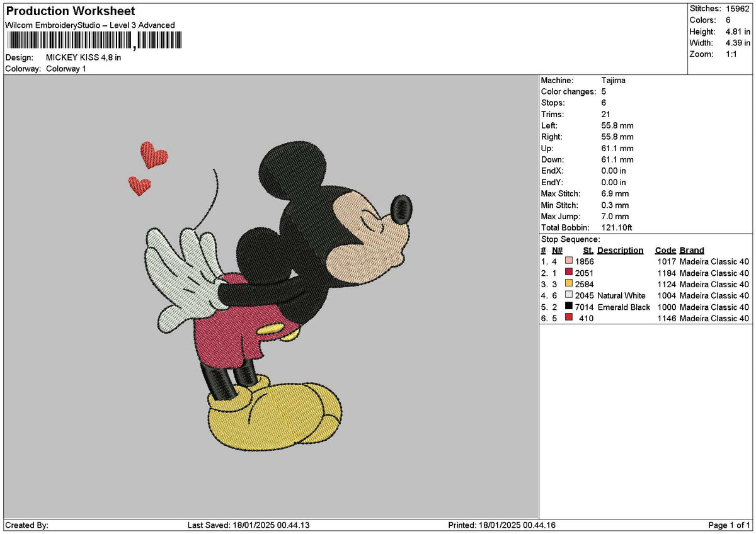Click the 'Last Saved: 18/01/2025 00.44.13' footer text
Screen dimensions: 756x534
(x=249, y=525)
